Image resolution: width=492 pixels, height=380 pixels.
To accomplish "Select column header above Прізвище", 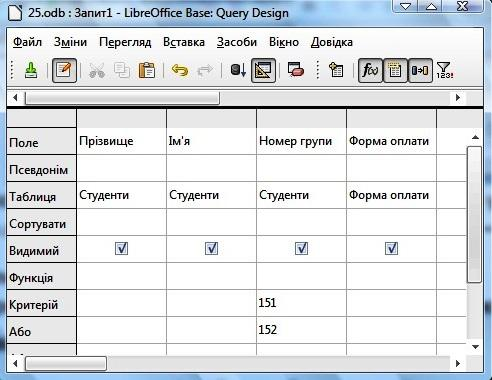I will pyautogui.click(x=121, y=118).
